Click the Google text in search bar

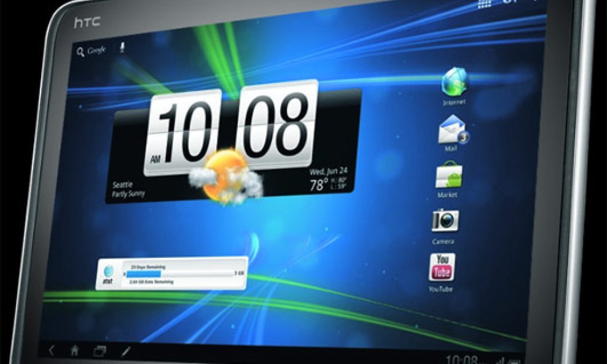[x=96, y=50]
